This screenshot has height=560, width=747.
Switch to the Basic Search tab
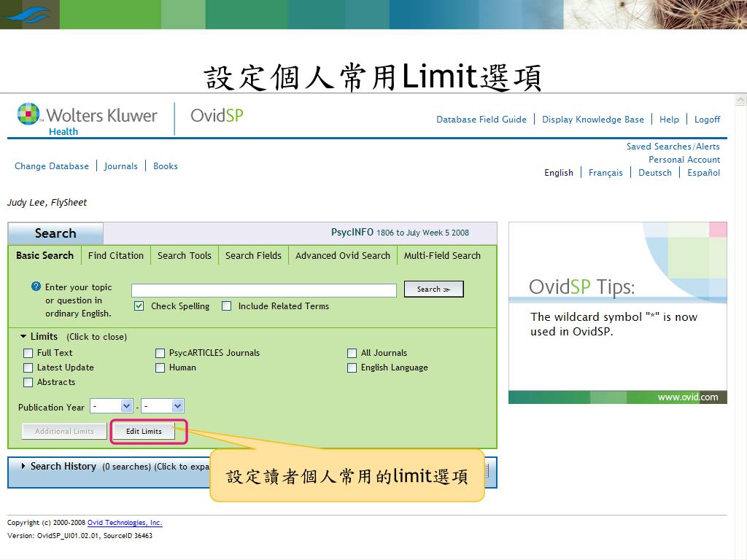pos(44,255)
